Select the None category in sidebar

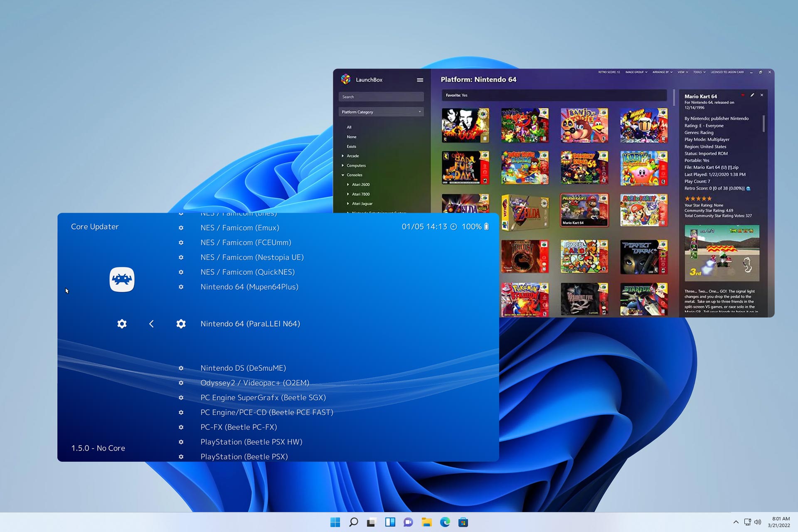coord(352,137)
